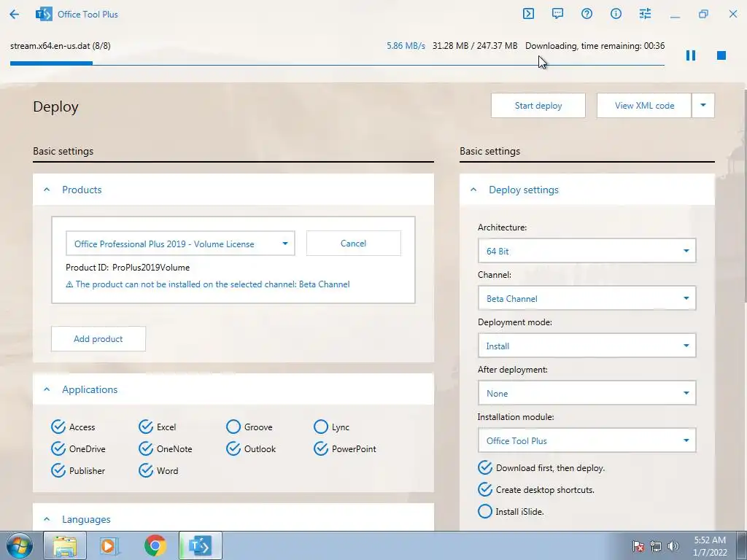Click the Downloading, time remaining status text

pos(595,46)
